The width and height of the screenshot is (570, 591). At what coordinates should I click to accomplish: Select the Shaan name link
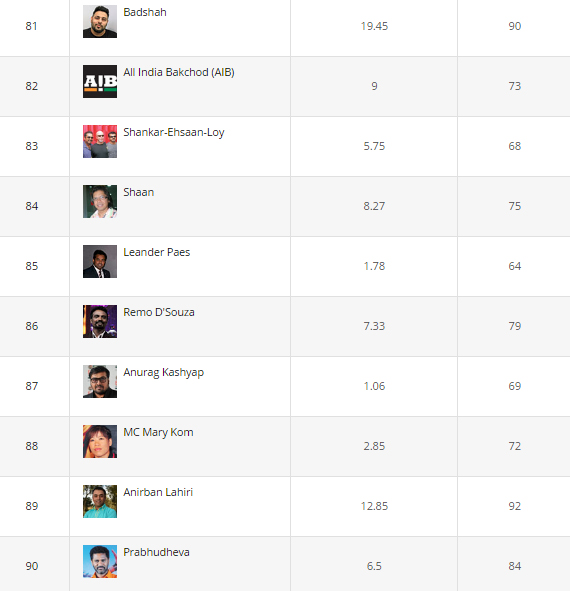point(138,192)
